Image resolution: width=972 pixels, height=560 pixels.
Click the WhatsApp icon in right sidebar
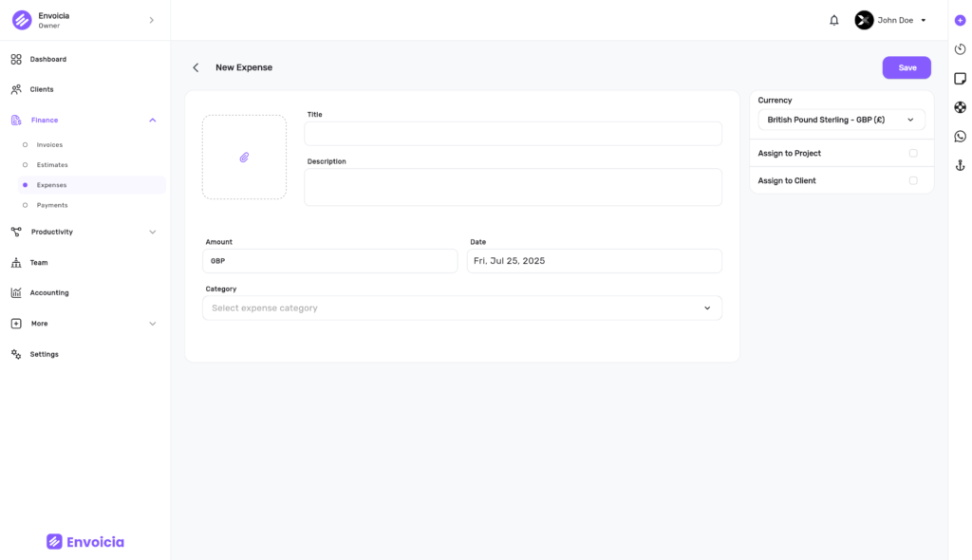tap(960, 137)
